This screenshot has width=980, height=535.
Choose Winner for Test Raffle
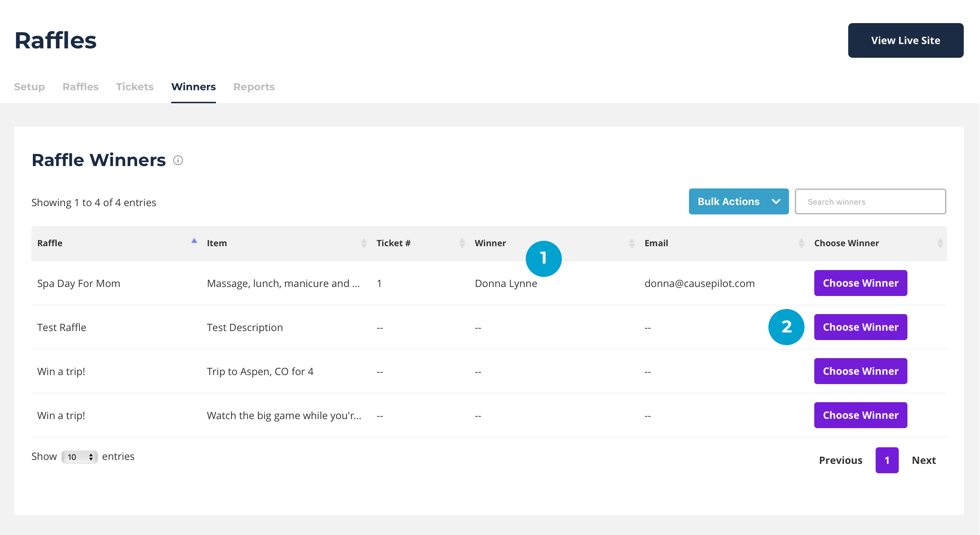pos(860,327)
